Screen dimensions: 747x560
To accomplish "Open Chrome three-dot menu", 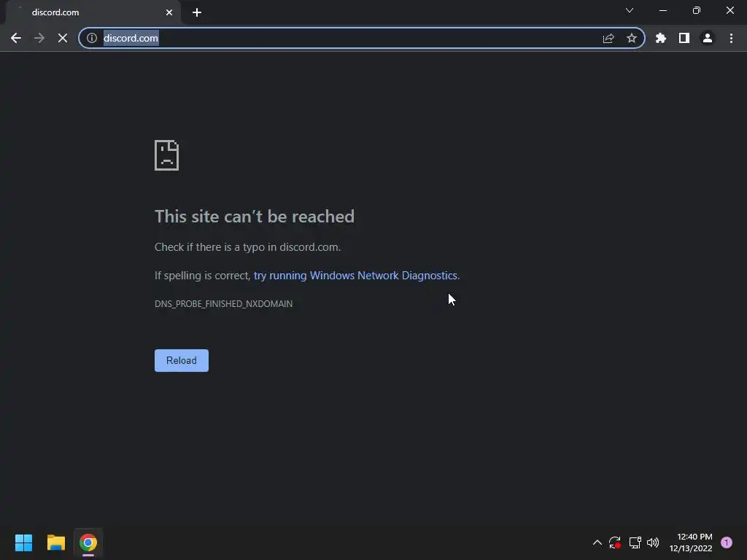I will tap(731, 38).
